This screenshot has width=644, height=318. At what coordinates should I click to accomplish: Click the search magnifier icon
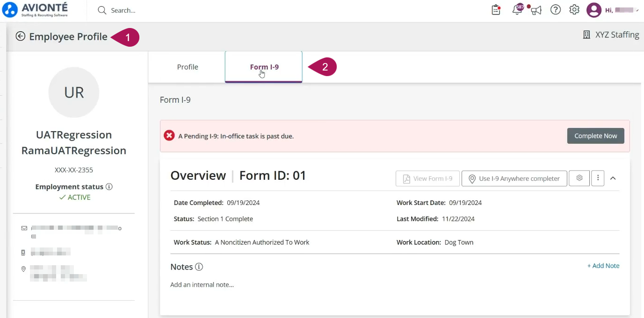pyautogui.click(x=102, y=10)
